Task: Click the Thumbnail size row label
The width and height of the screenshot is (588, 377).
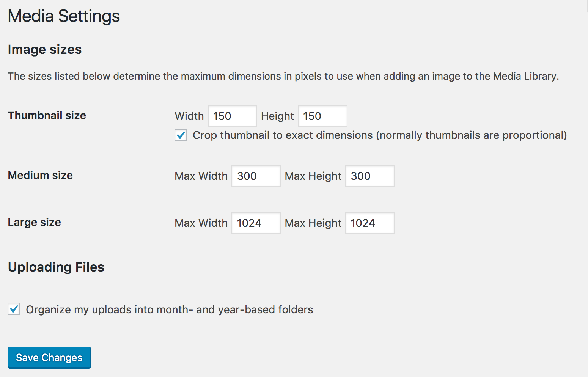Action: pyautogui.click(x=47, y=115)
